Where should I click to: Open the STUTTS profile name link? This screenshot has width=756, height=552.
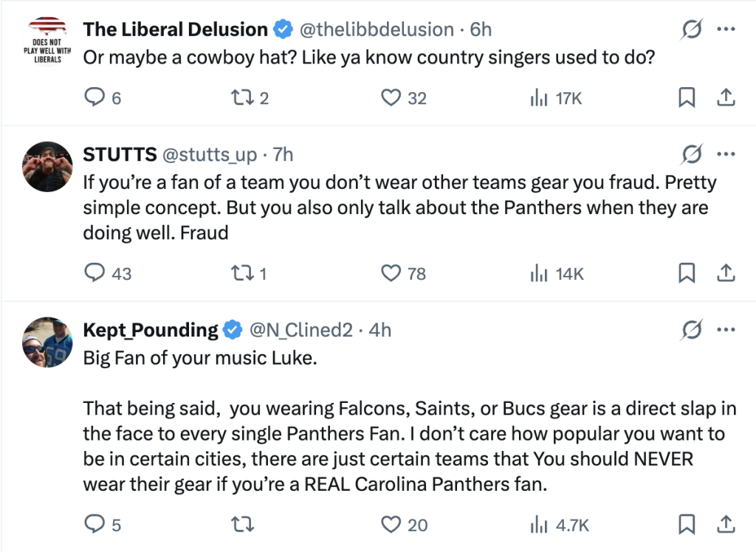point(120,154)
